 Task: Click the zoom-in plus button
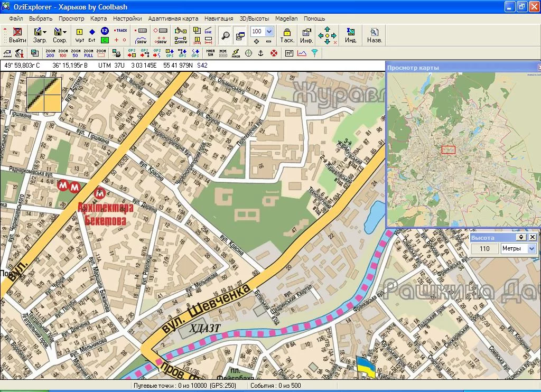(256, 41)
